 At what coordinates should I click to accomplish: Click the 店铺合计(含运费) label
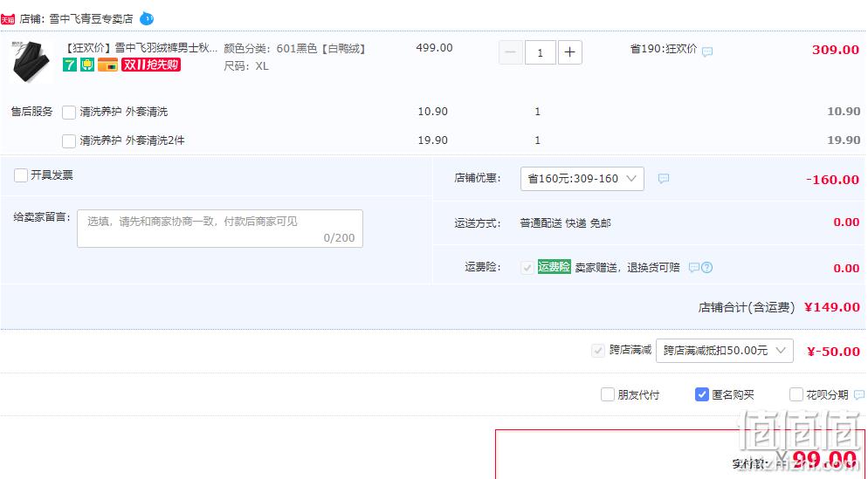[747, 307]
